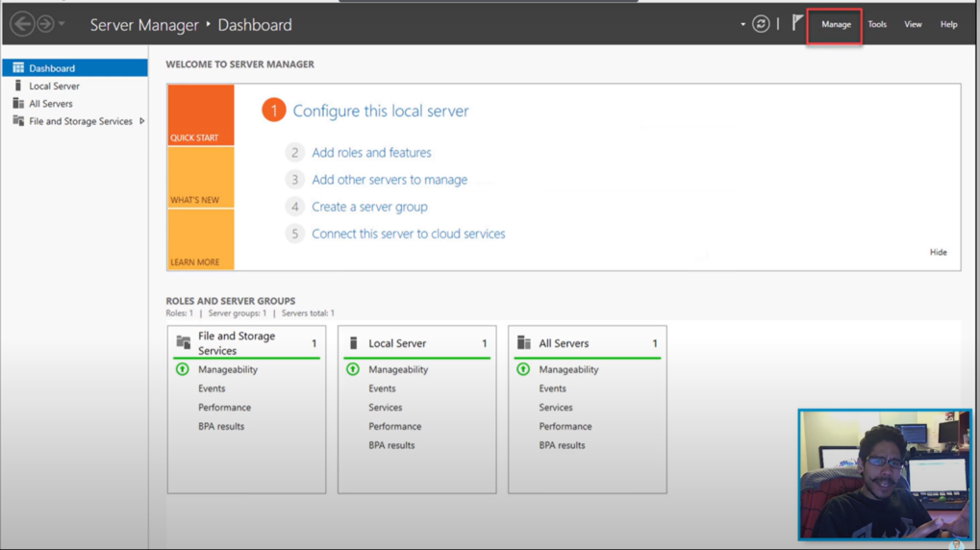Go back using the back arrow

click(22, 24)
